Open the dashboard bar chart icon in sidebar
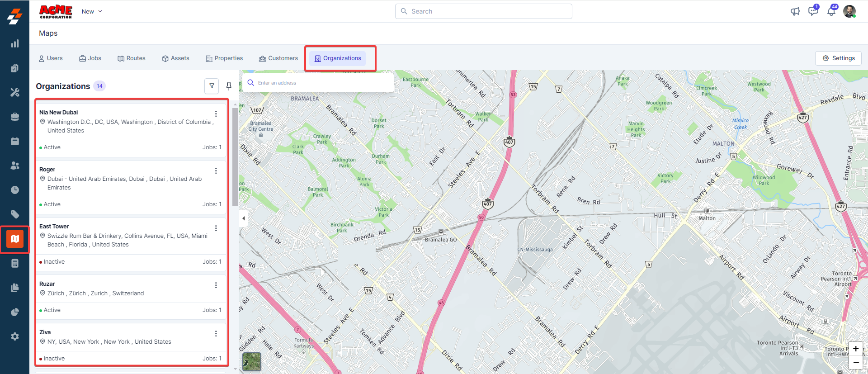The image size is (868, 374). [x=15, y=43]
